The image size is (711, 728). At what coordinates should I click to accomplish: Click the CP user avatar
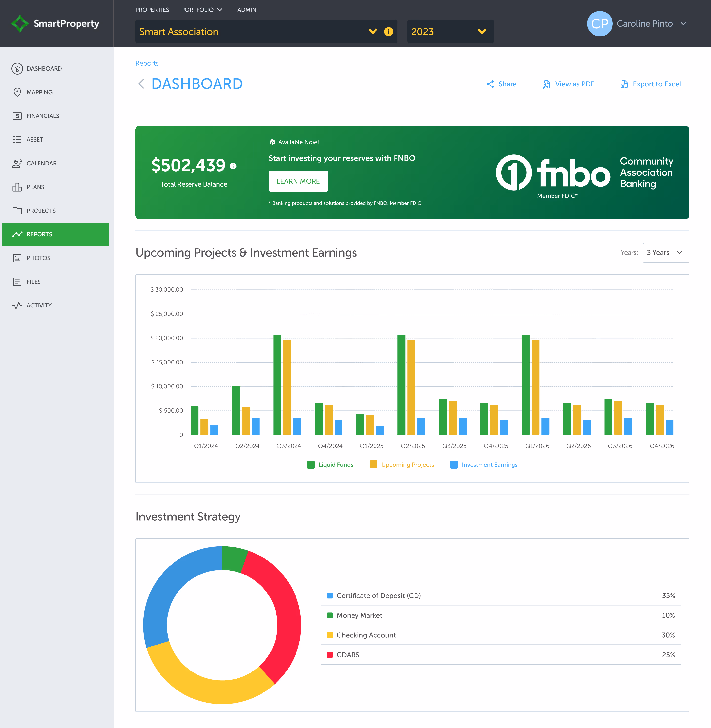pyautogui.click(x=600, y=24)
